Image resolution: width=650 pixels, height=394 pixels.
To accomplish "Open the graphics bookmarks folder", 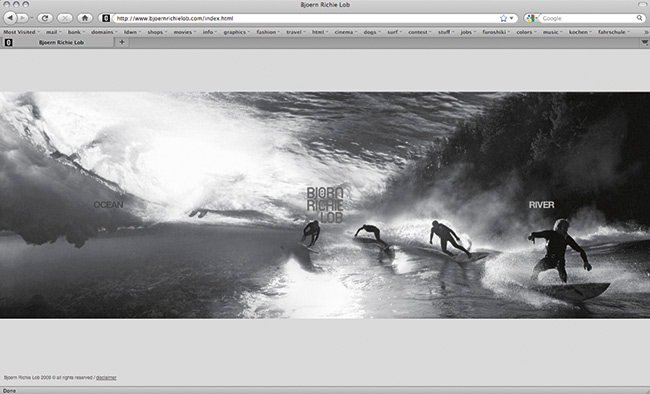I will pyautogui.click(x=237, y=32).
